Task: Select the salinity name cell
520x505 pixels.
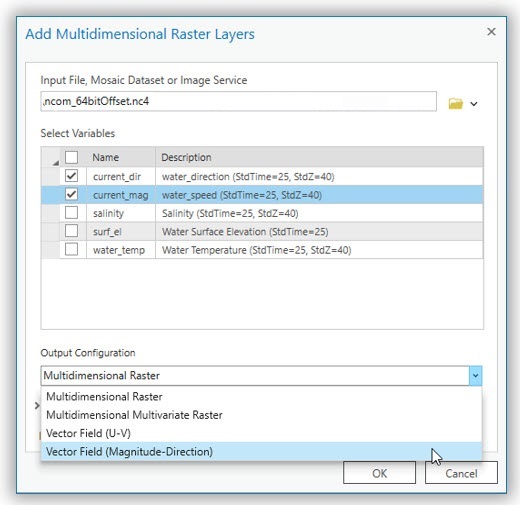Action: tap(121, 213)
